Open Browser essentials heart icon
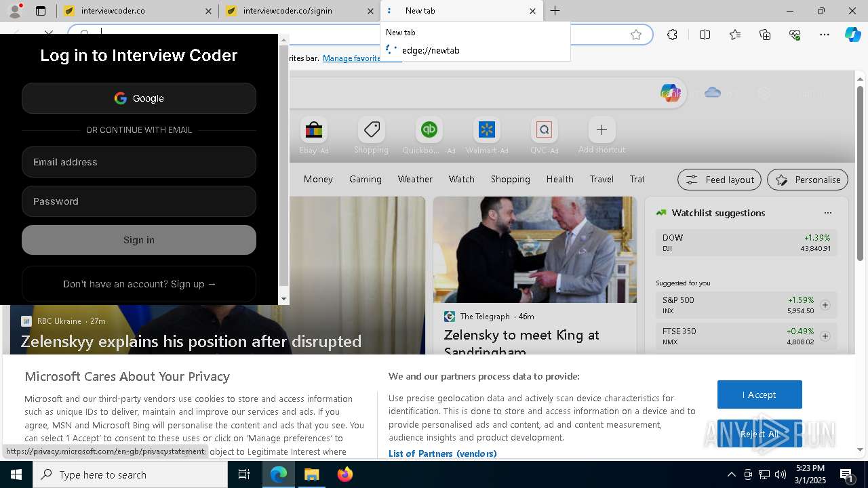Image resolution: width=868 pixels, height=488 pixels. (x=795, y=35)
